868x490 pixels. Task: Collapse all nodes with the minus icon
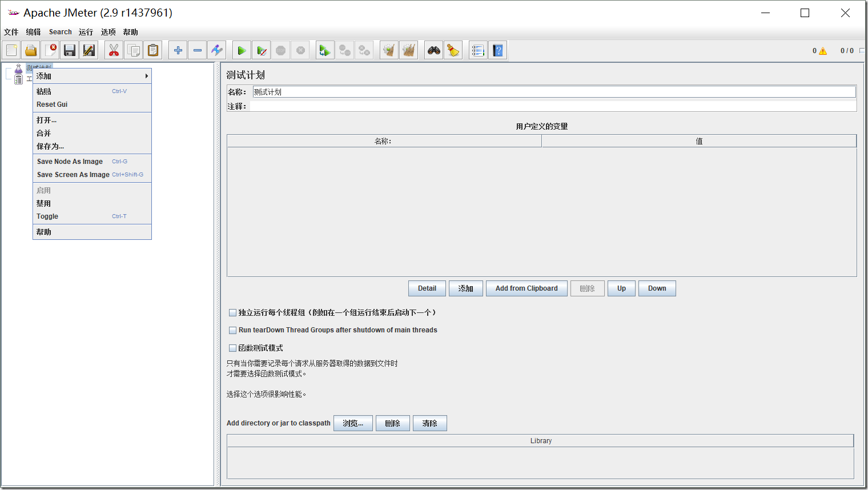[198, 50]
